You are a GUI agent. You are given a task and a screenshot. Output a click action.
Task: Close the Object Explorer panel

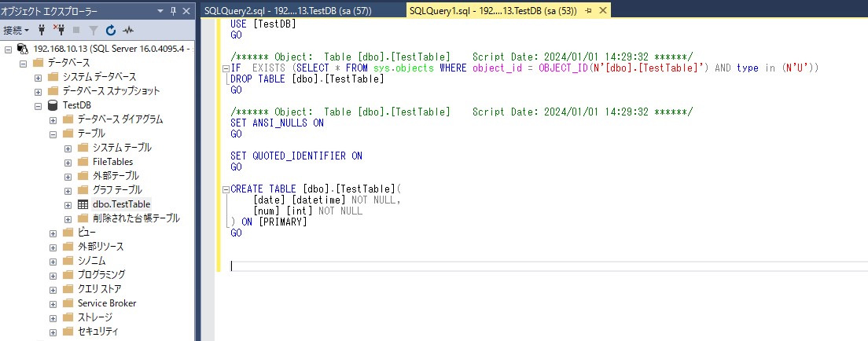click(x=186, y=10)
